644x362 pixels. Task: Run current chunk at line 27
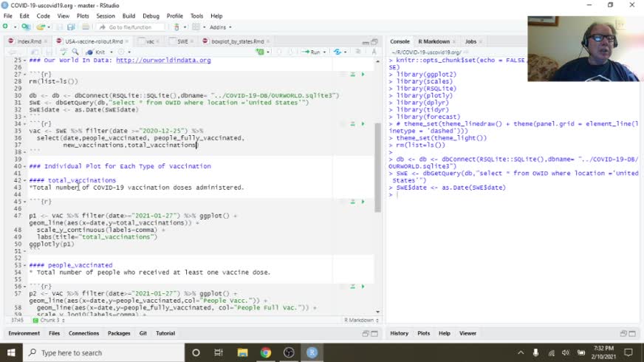pyautogui.click(x=363, y=75)
